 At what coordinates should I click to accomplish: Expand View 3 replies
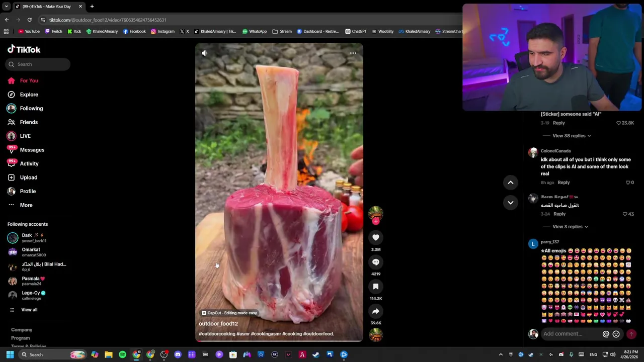pyautogui.click(x=570, y=227)
